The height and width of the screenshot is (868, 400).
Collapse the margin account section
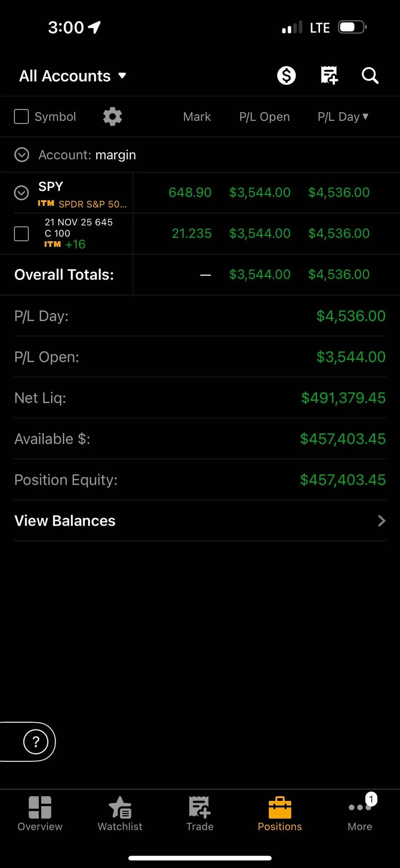tap(22, 155)
